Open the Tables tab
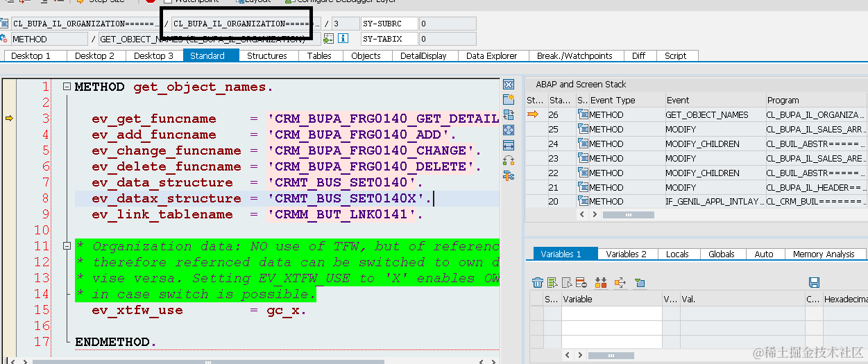This screenshot has height=364, width=868. click(319, 55)
